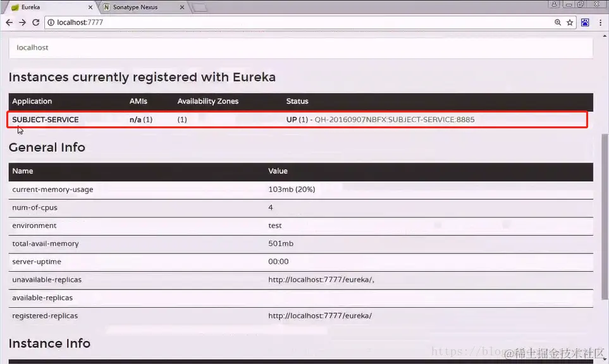Close the Eureka tab
The image size is (609, 364).
90,8
